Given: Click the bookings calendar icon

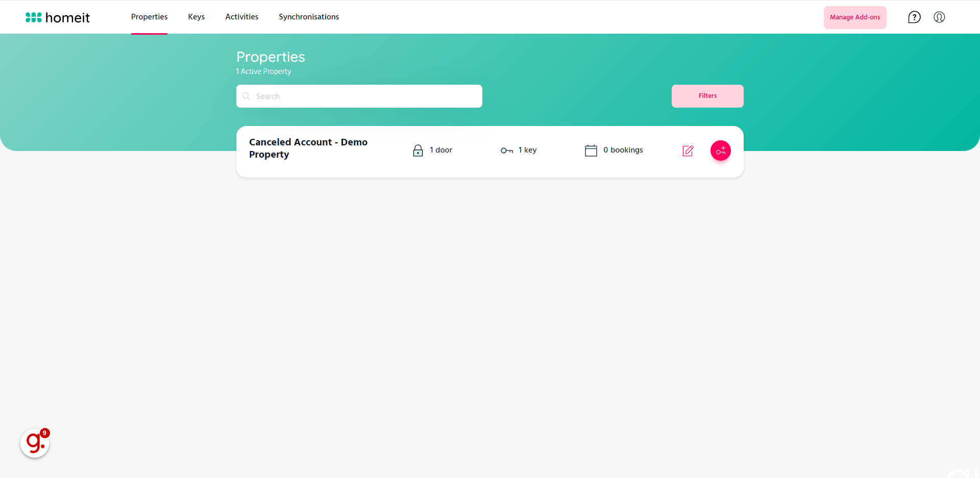Looking at the screenshot, I should pos(591,150).
